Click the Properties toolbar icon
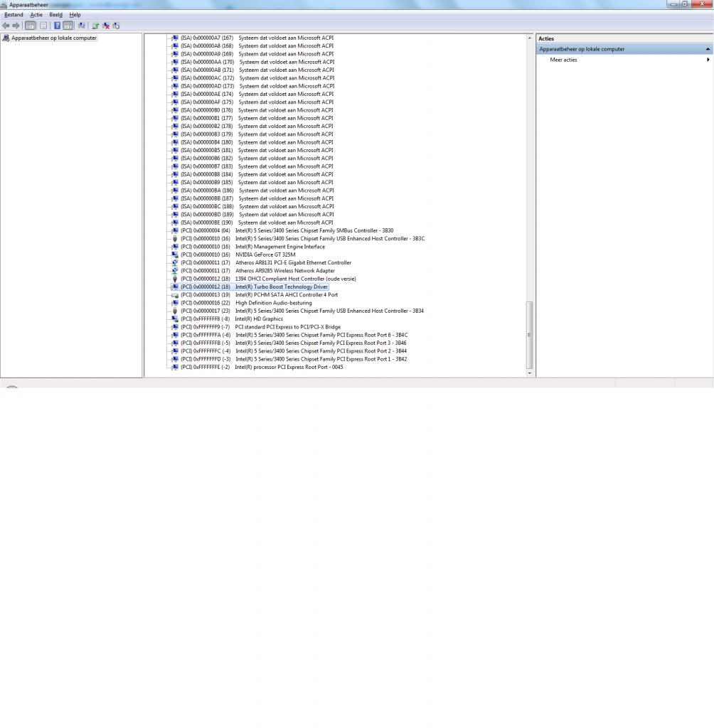This screenshot has height=728, width=714. pos(43,26)
